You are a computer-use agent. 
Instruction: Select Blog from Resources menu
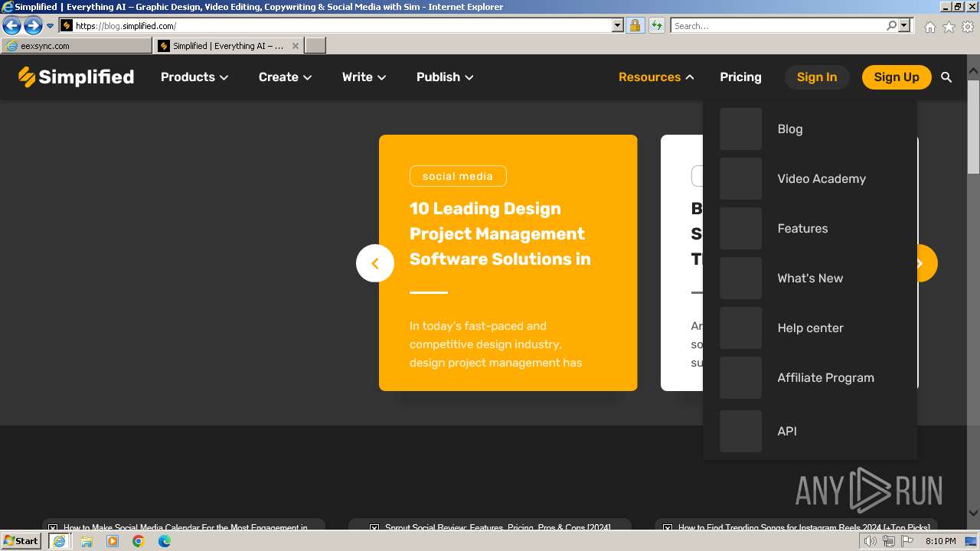click(x=790, y=129)
